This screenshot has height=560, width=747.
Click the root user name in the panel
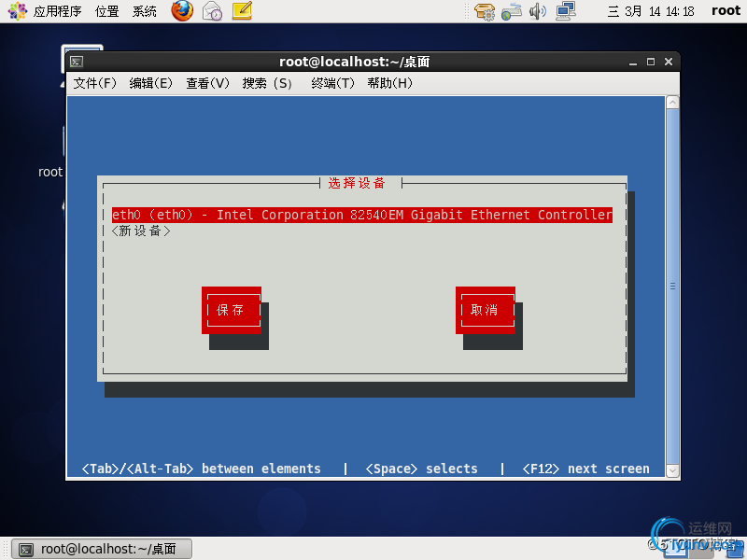[726, 11]
